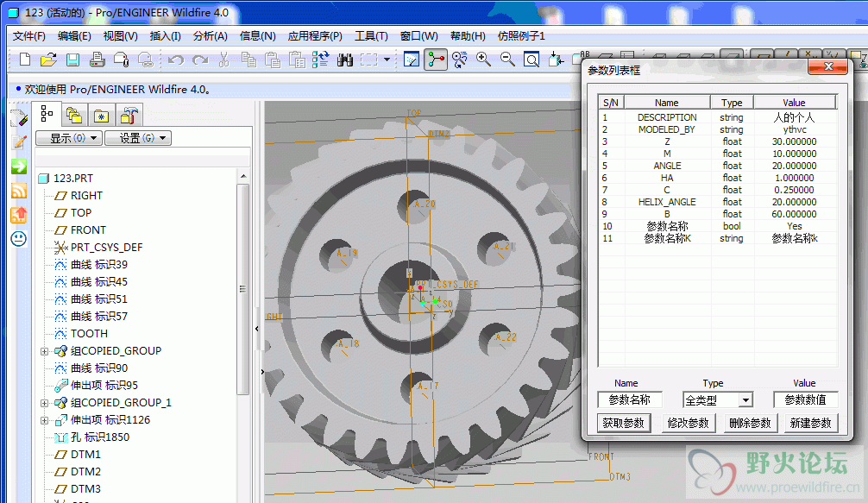Click the smiley face sidebar icon
Screen dimensions: 868x503
[19, 238]
